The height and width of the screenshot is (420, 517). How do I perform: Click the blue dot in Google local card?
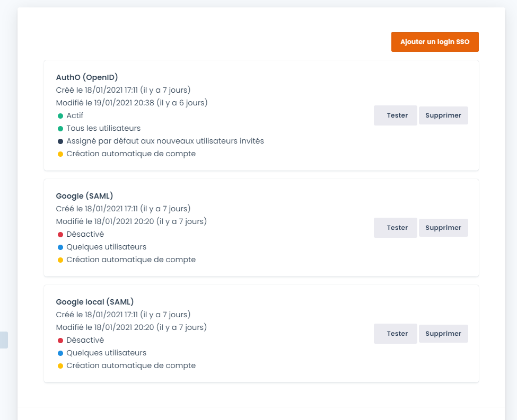tap(60, 353)
